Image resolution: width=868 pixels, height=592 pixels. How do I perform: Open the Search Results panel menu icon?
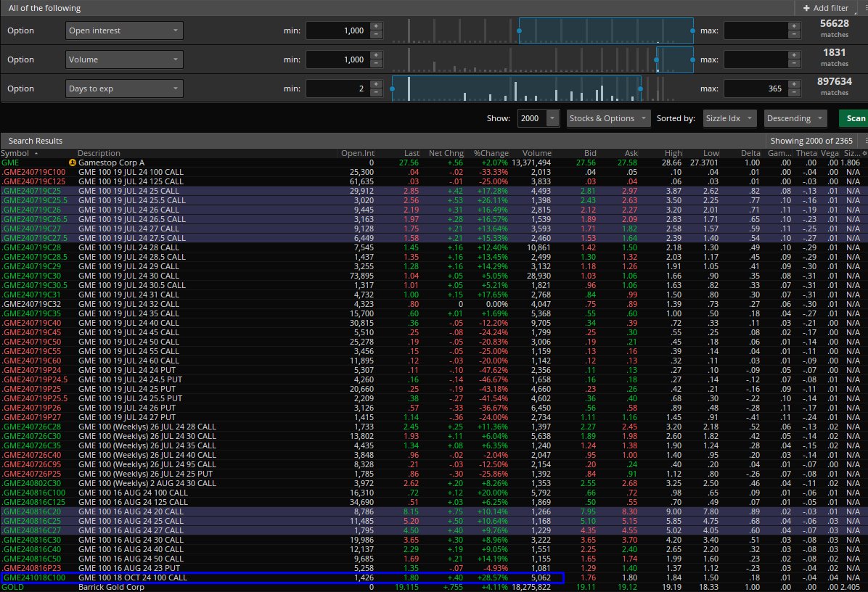(866, 141)
